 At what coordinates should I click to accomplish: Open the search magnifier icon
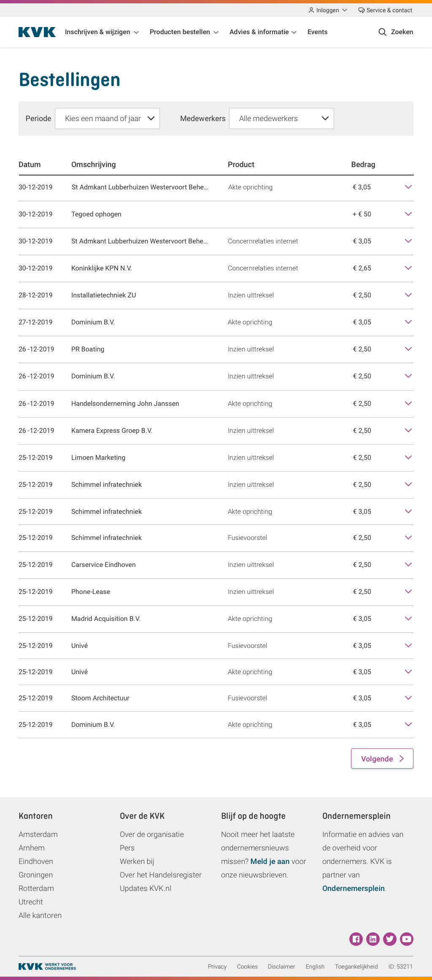tap(382, 32)
